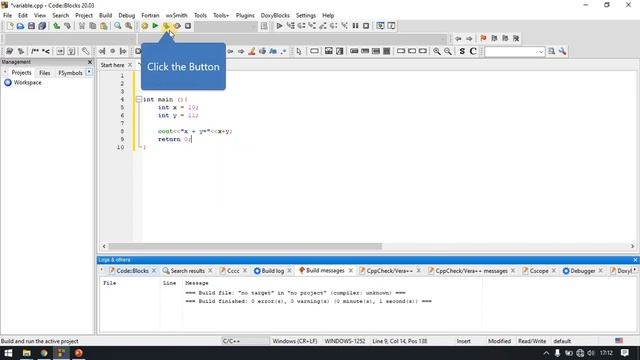Viewport: 640px width, 360px height.
Task: Click the Paste clipboard icon
Action: pyautogui.click(x=104, y=26)
